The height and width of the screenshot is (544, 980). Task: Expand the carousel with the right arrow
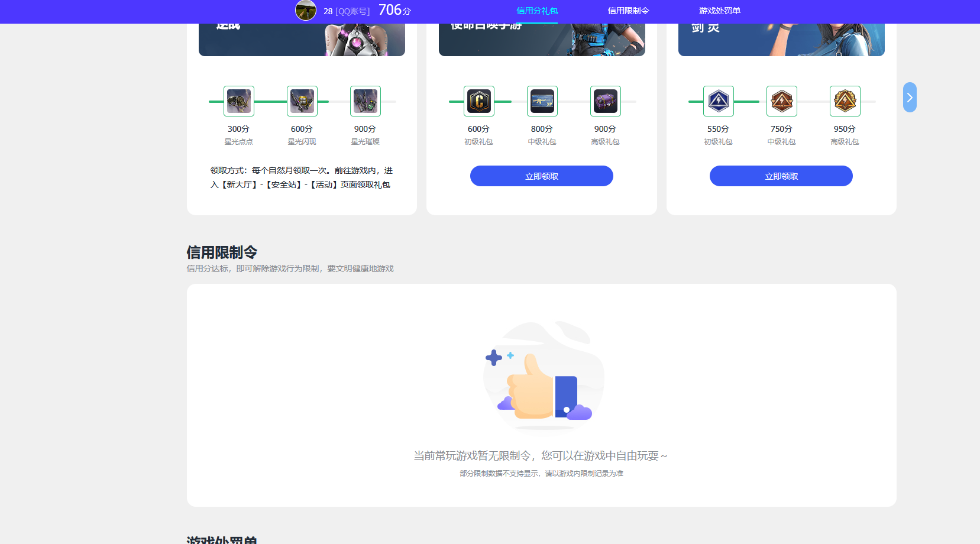coord(909,97)
